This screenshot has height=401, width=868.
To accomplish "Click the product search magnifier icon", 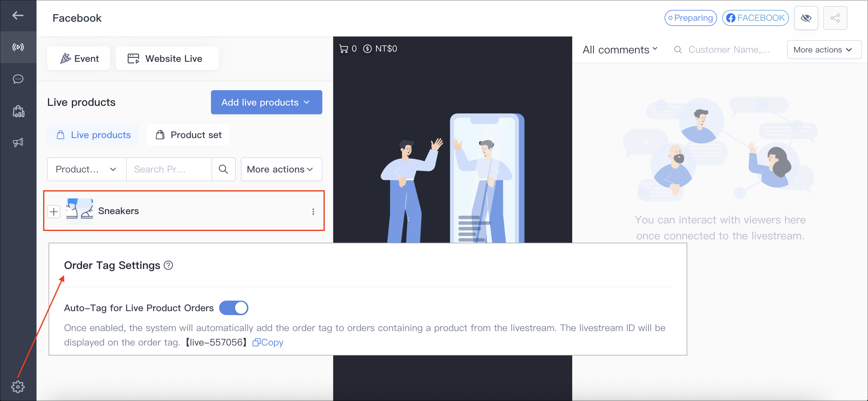I will pos(223,169).
